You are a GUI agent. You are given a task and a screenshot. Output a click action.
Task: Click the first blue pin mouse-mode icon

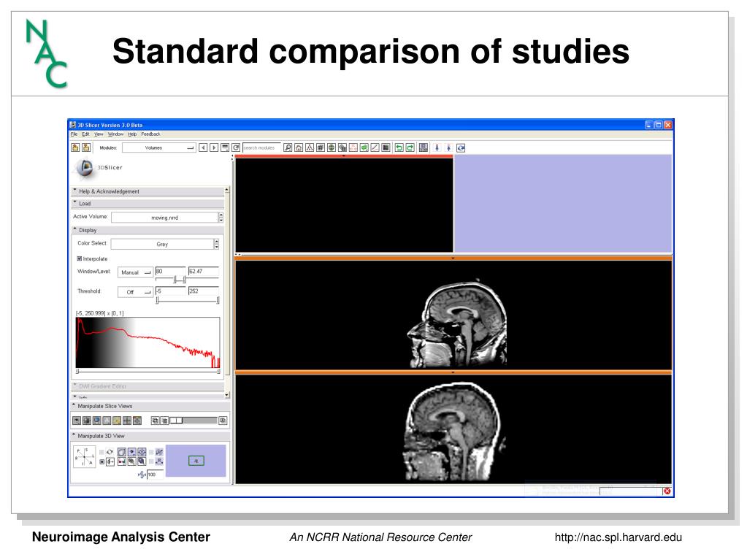(x=437, y=147)
